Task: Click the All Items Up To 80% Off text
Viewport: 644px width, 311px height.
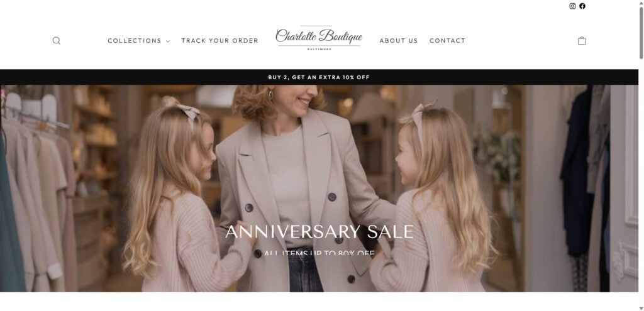Action: 319,254
